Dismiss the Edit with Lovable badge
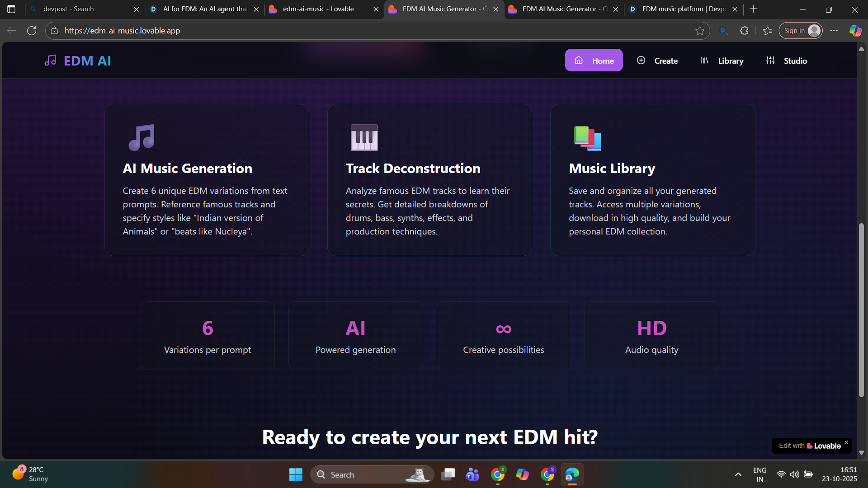The image size is (868, 488). pyautogui.click(x=846, y=442)
